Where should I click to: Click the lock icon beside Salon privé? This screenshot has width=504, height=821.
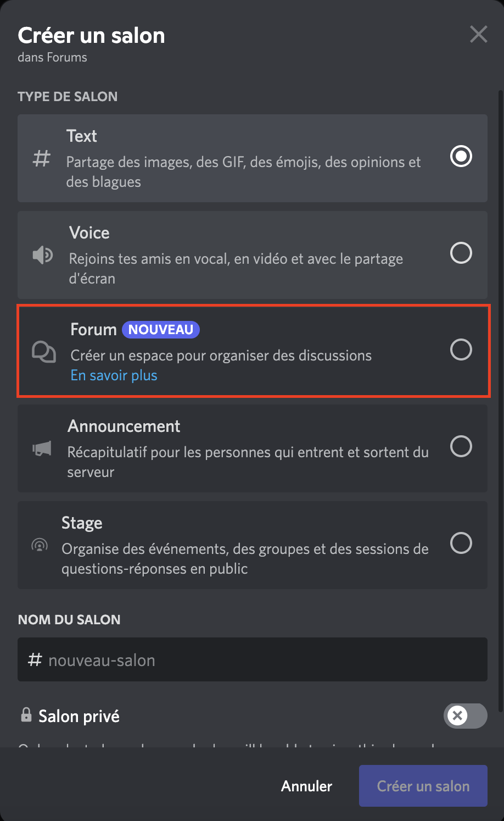[26, 715]
